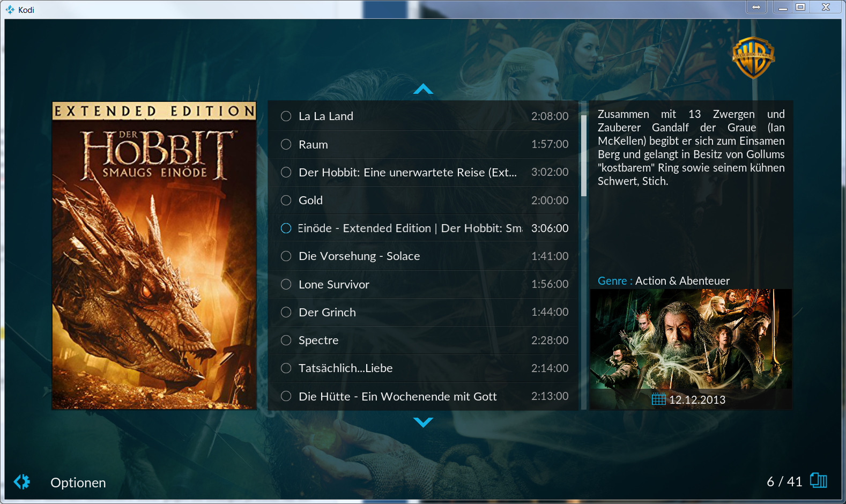Select the highlighted Einöde - Extended Edition entry
This screenshot has height=504, width=846.
tap(423, 228)
